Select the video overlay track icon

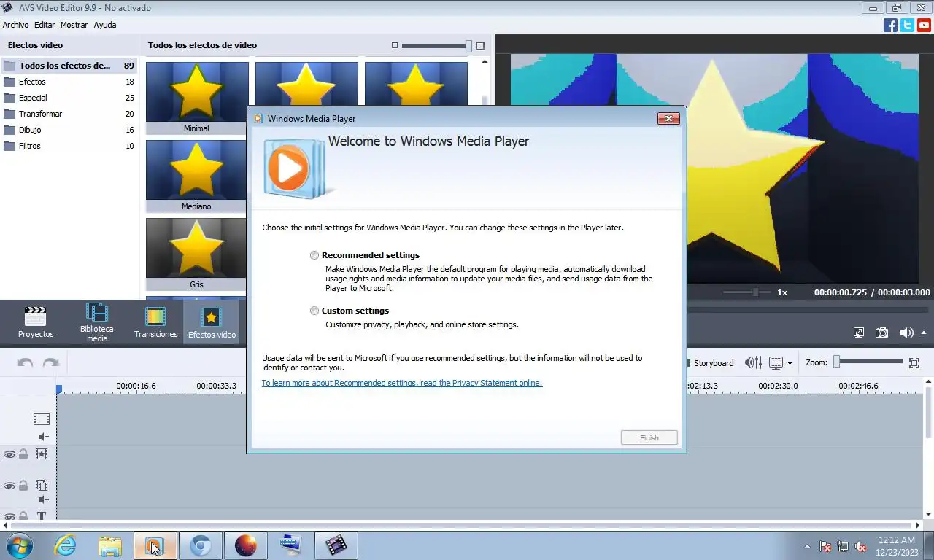click(42, 485)
